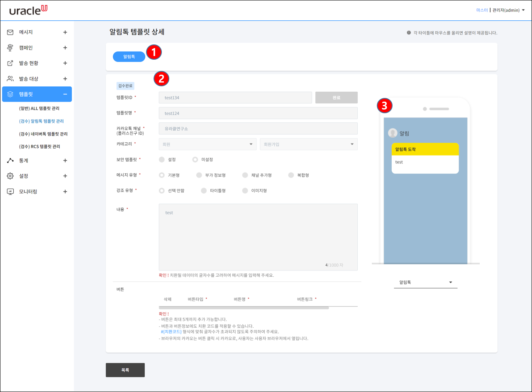Expand the 발송 현황 menu plus sign
Viewport: 532px width, 392px height.
(65, 63)
